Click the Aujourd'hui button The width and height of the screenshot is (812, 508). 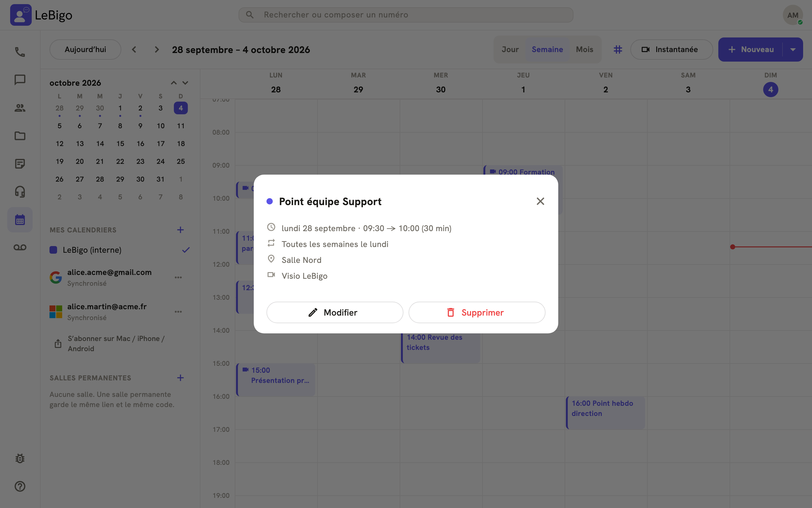(x=85, y=50)
